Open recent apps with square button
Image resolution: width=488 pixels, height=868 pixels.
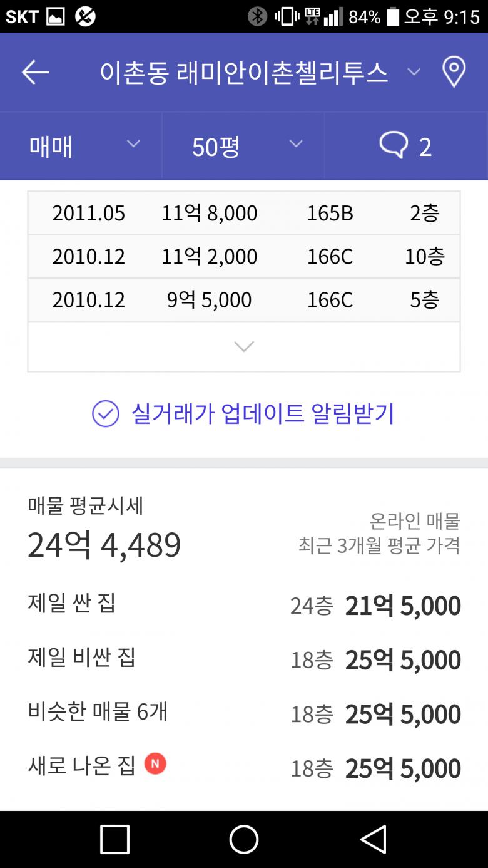coord(114,839)
